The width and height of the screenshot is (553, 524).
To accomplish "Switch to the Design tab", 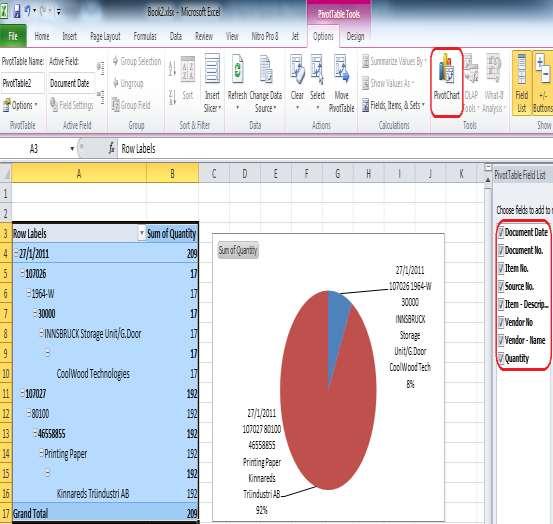I will pyautogui.click(x=355, y=36).
